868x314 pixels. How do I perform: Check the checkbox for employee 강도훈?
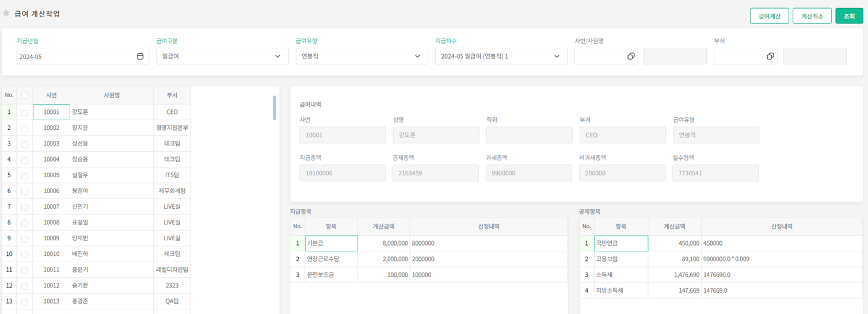coord(24,113)
